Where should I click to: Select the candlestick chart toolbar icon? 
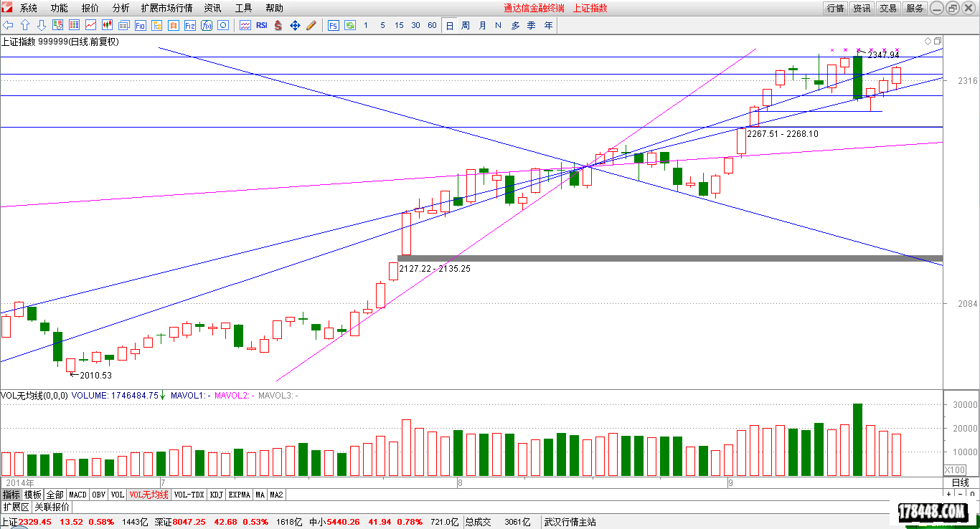107,25
